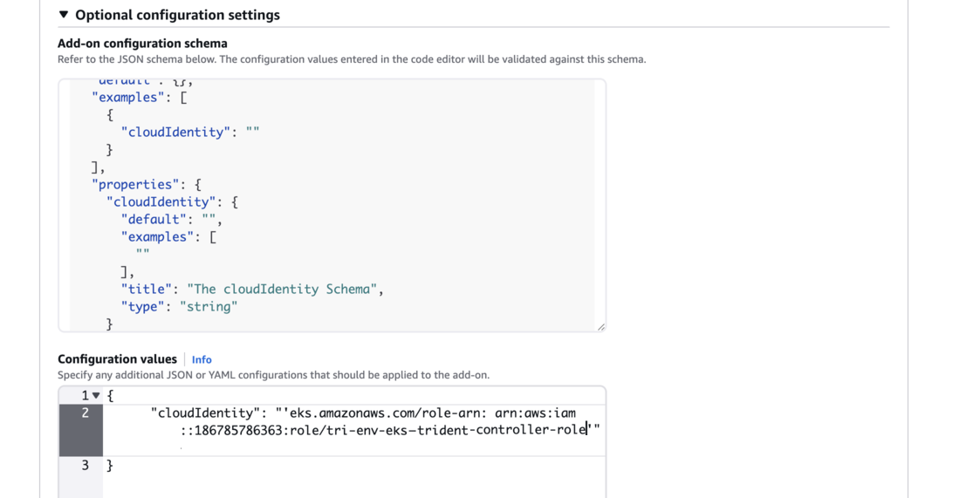Select line number 2 in editor gutter

click(85, 413)
